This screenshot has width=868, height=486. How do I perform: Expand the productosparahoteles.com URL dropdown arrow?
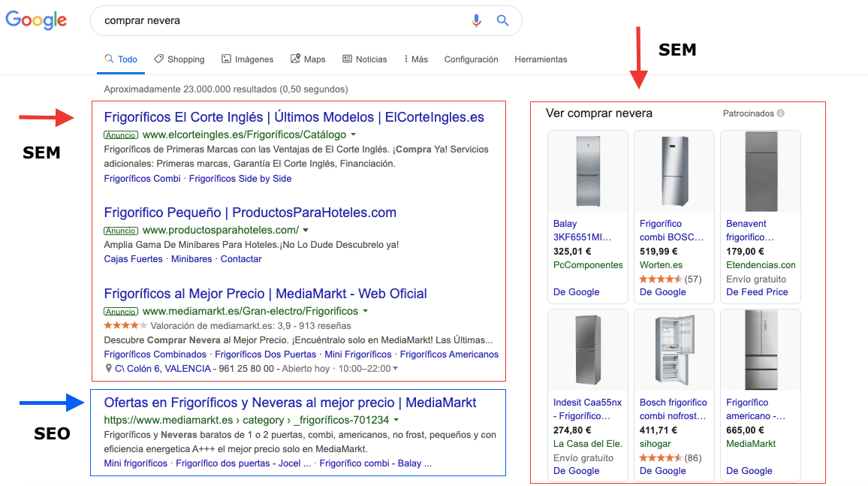pos(306,230)
